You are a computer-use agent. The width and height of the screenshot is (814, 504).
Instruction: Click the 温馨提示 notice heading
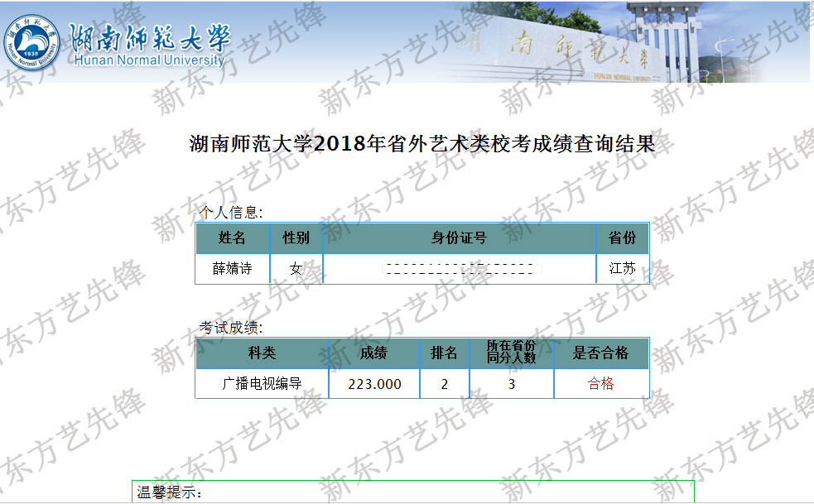[169, 492]
